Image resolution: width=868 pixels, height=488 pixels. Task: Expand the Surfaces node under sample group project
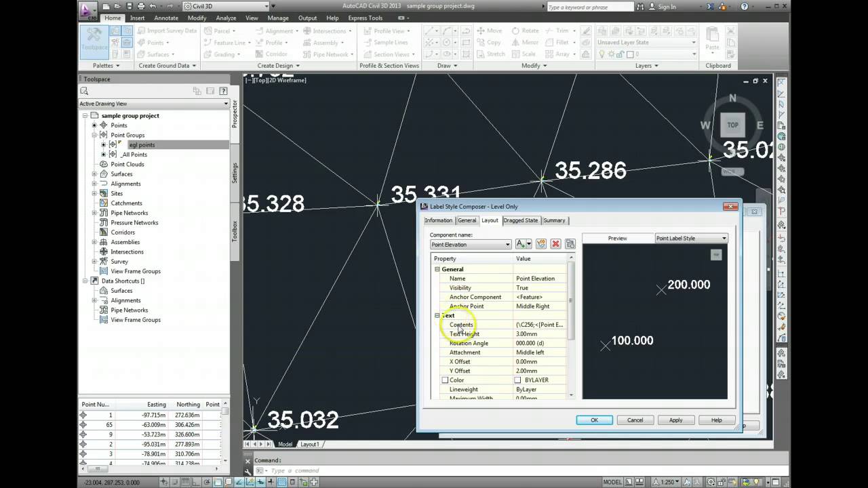tap(94, 174)
